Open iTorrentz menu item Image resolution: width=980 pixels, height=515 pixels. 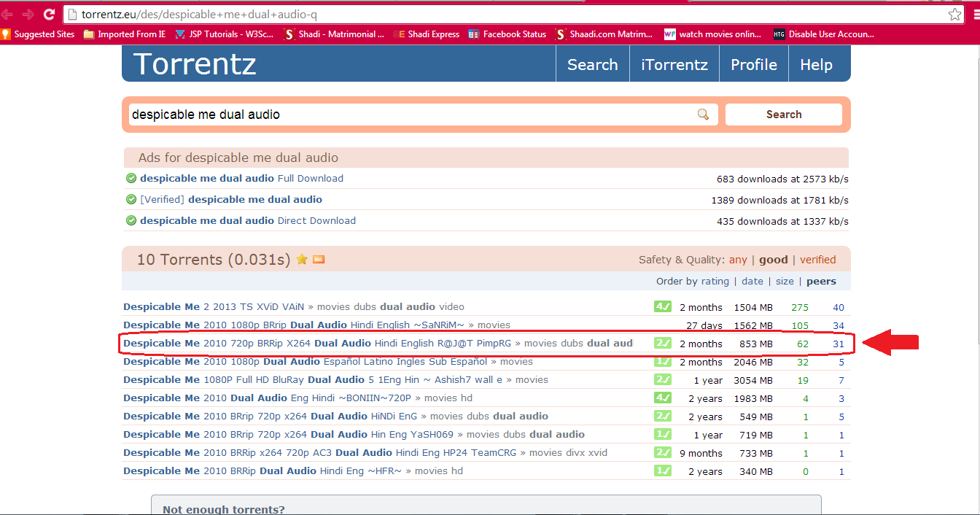coord(674,64)
